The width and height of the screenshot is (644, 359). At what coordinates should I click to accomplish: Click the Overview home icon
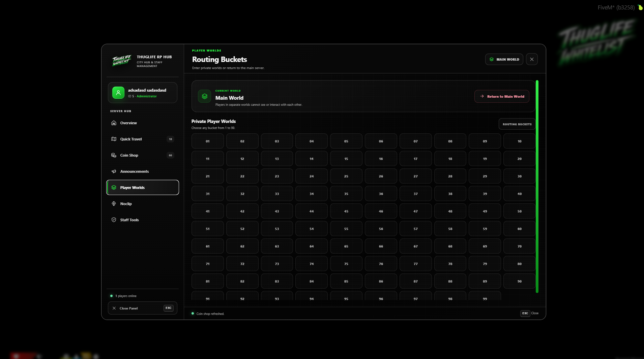114,123
